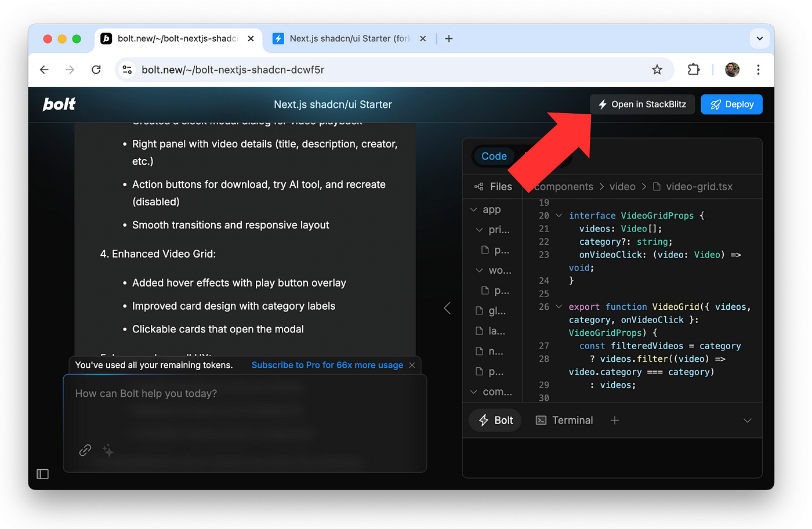Open Chrome three-dot menu
The height and width of the screenshot is (529, 812).
758,70
